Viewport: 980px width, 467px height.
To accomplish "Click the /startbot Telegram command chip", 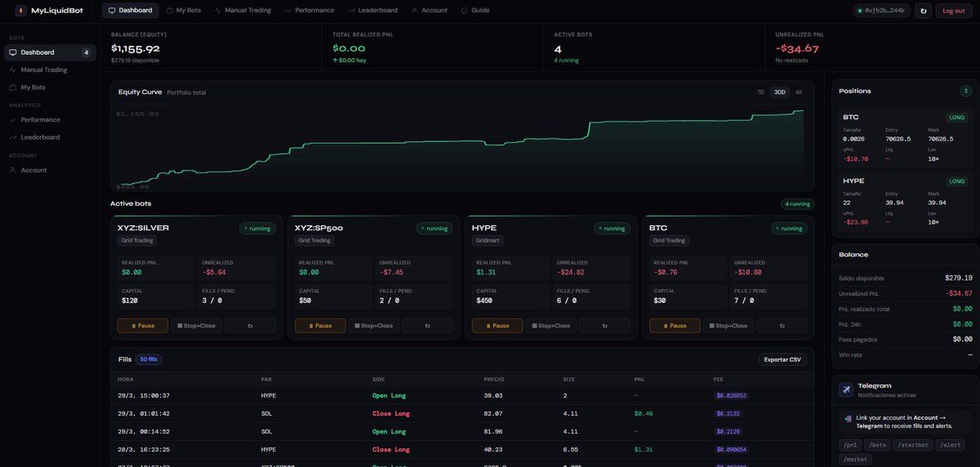I will click(x=912, y=445).
